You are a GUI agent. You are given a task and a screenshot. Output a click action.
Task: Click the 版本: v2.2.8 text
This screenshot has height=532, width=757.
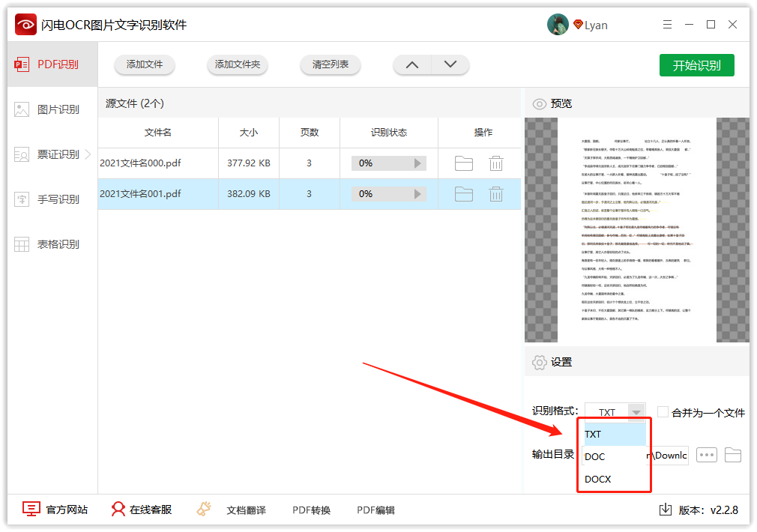click(x=708, y=510)
